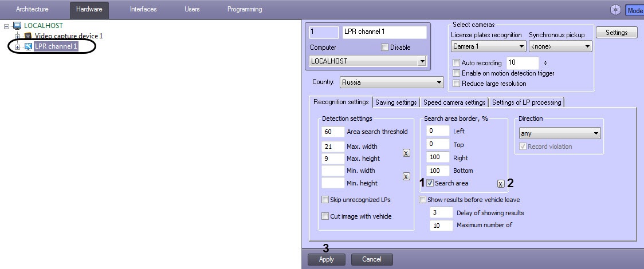The width and height of the screenshot is (644, 269).
Task: Click the Mode button
Action: click(x=635, y=11)
